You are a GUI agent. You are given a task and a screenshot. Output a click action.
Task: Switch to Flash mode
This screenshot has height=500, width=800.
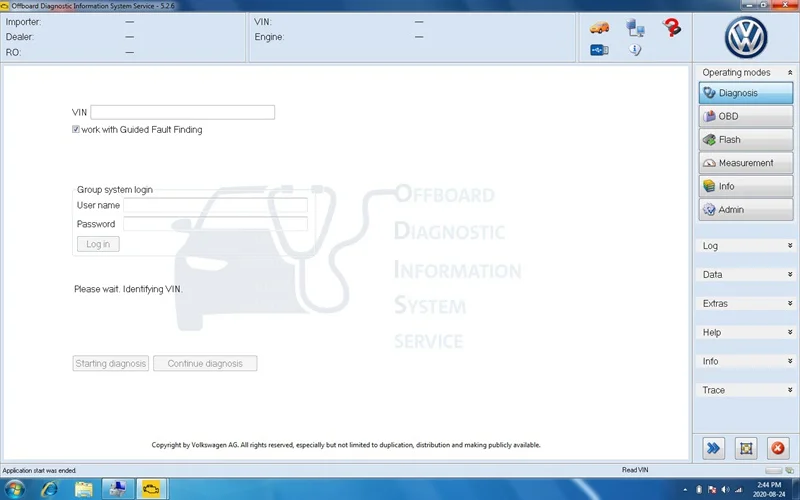tap(746, 140)
